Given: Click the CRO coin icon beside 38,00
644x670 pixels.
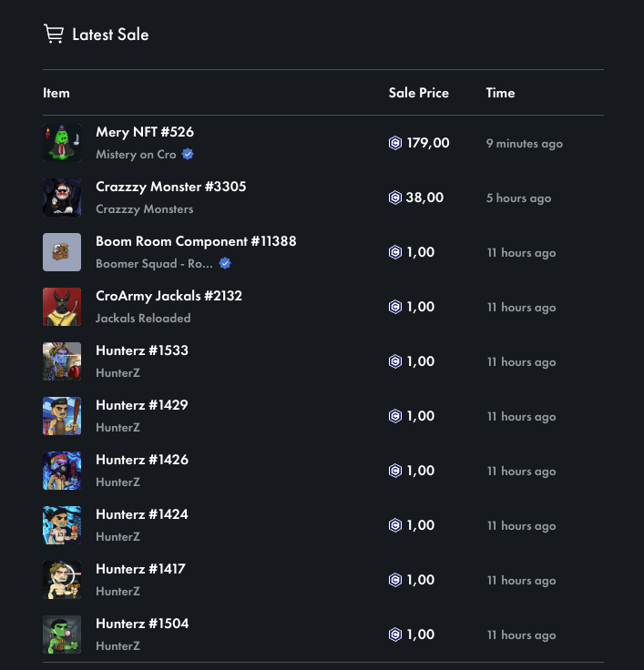Looking at the screenshot, I should 395,198.
